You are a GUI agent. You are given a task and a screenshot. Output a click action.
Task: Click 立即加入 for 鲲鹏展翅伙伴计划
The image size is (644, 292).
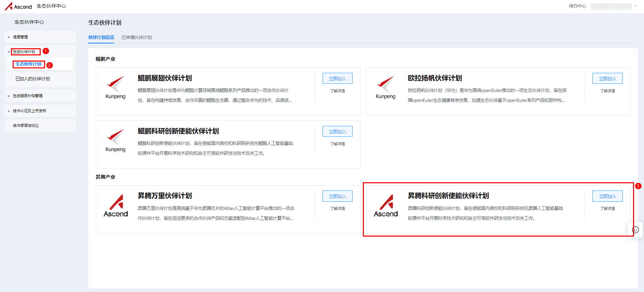pyautogui.click(x=338, y=78)
